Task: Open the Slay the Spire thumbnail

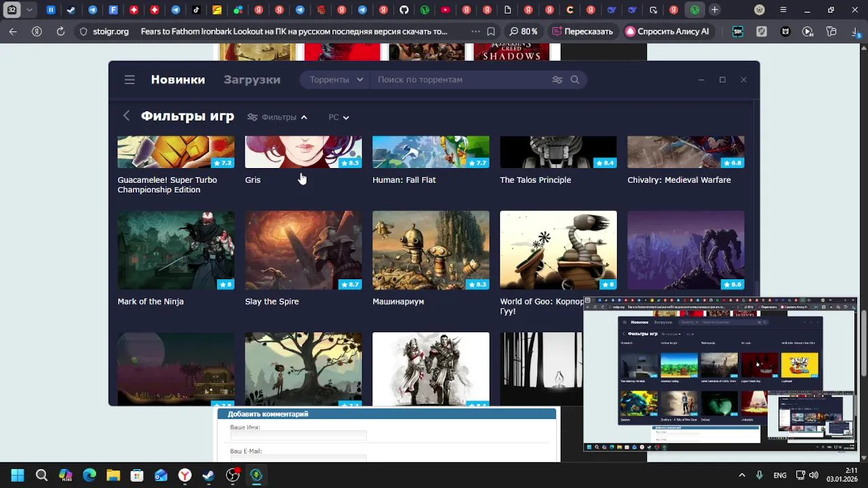Action: [303, 250]
